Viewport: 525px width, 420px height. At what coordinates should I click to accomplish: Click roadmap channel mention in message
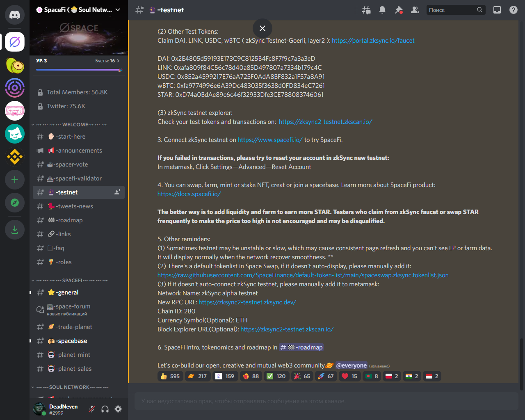point(301,347)
